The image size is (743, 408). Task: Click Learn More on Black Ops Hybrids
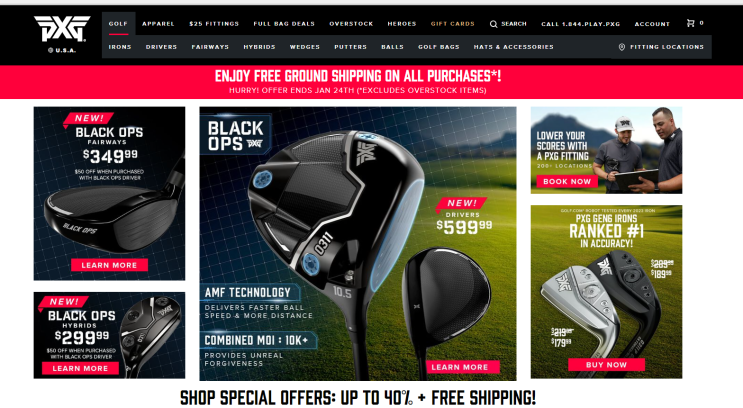(x=80, y=368)
